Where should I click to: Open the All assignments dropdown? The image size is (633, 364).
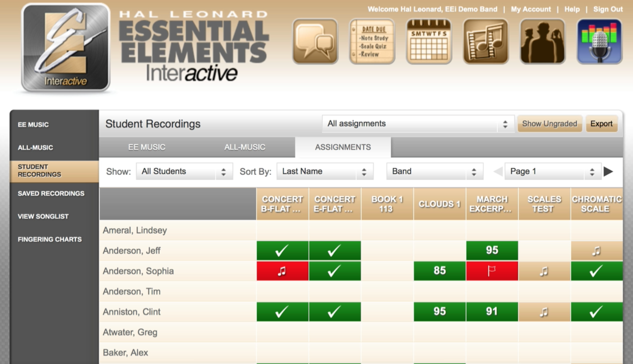(x=418, y=124)
